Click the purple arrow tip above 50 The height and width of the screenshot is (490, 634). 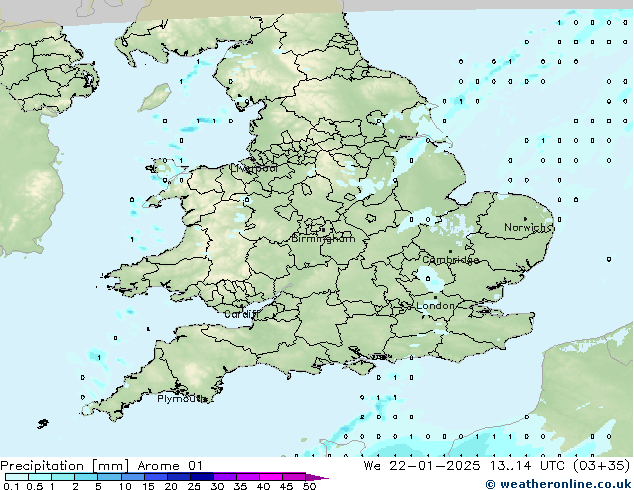point(317,478)
